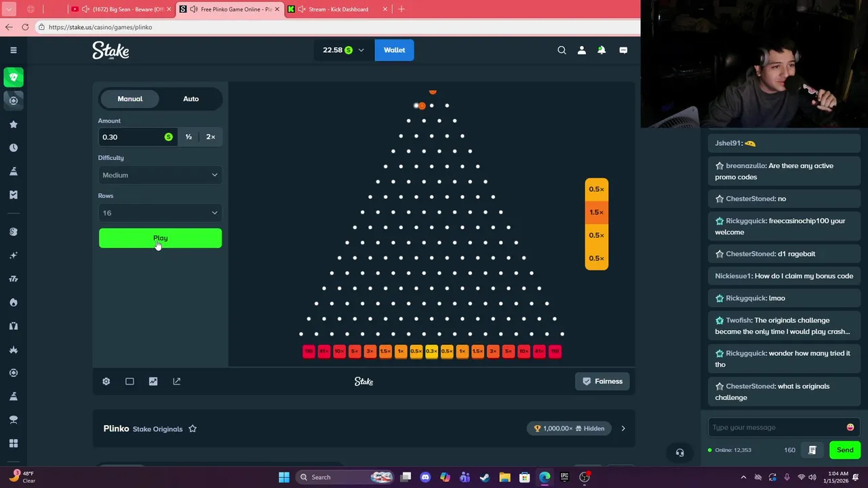Open Epic Games from taskbar
868x488 pixels.
[564, 477]
